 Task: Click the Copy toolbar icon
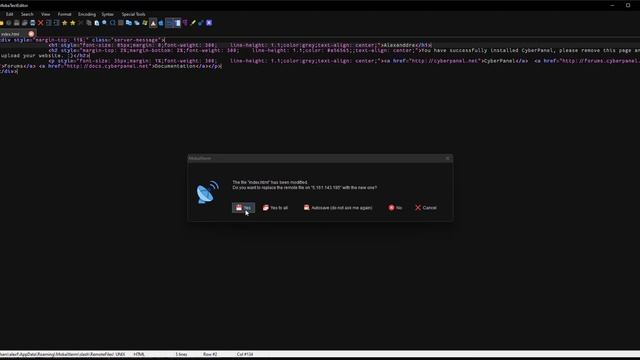[89, 23]
